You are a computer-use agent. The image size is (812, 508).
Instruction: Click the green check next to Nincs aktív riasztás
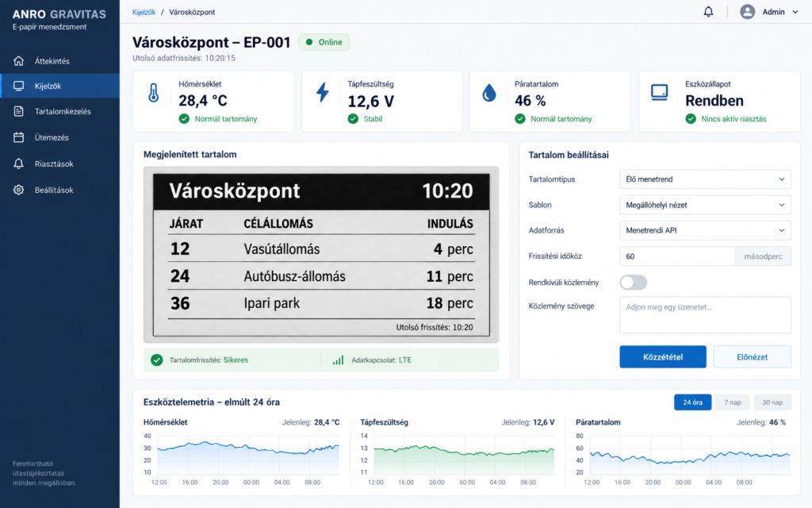691,119
